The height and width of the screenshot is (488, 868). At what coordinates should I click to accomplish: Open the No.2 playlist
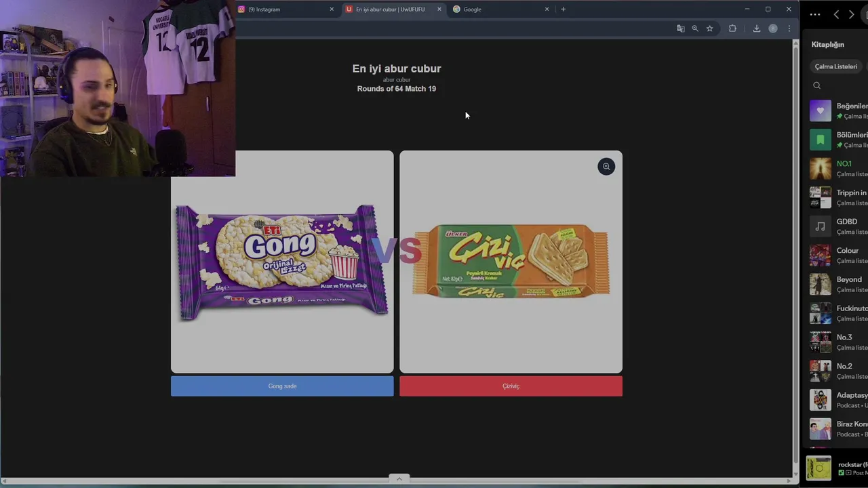point(839,371)
